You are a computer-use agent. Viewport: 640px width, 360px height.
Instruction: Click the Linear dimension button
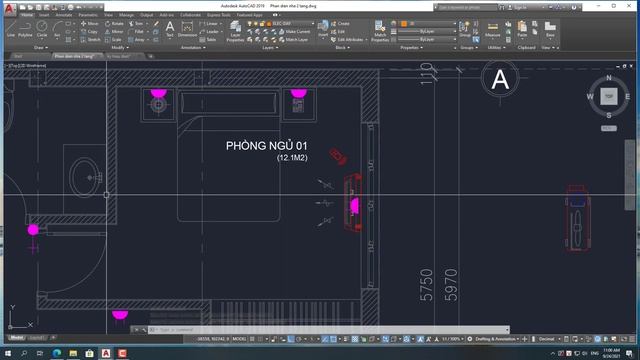click(211, 24)
